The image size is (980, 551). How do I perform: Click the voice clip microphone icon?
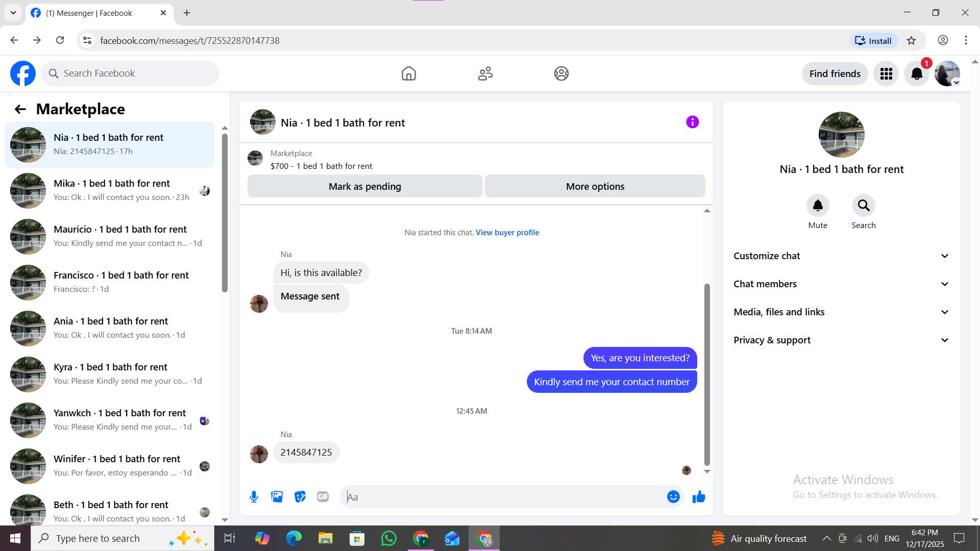254,496
